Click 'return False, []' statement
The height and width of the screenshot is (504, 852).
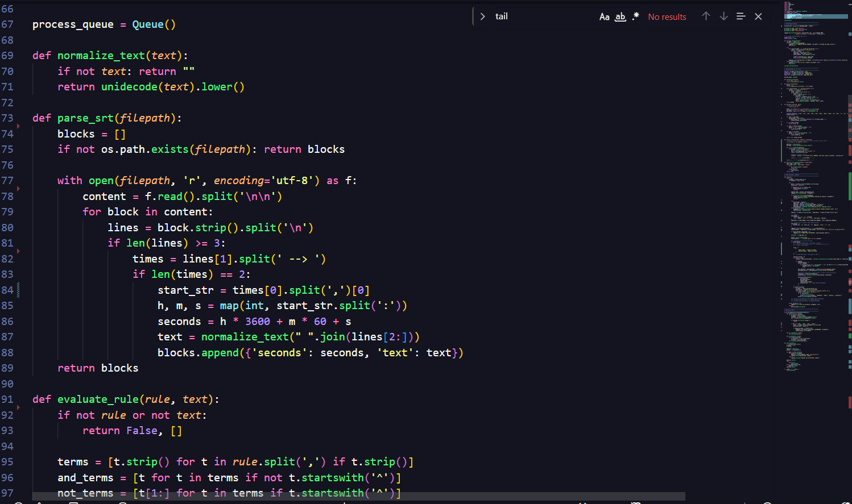pos(132,431)
